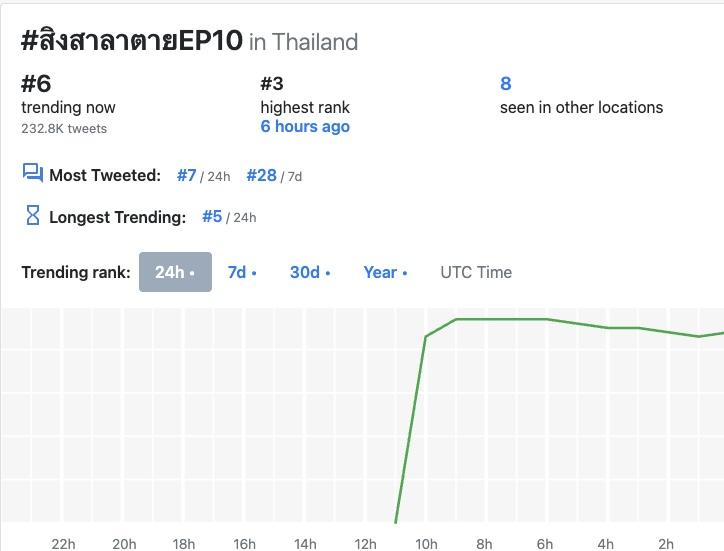This screenshot has width=724, height=551.
Task: Show the Year trending rank view
Action: coord(385,272)
